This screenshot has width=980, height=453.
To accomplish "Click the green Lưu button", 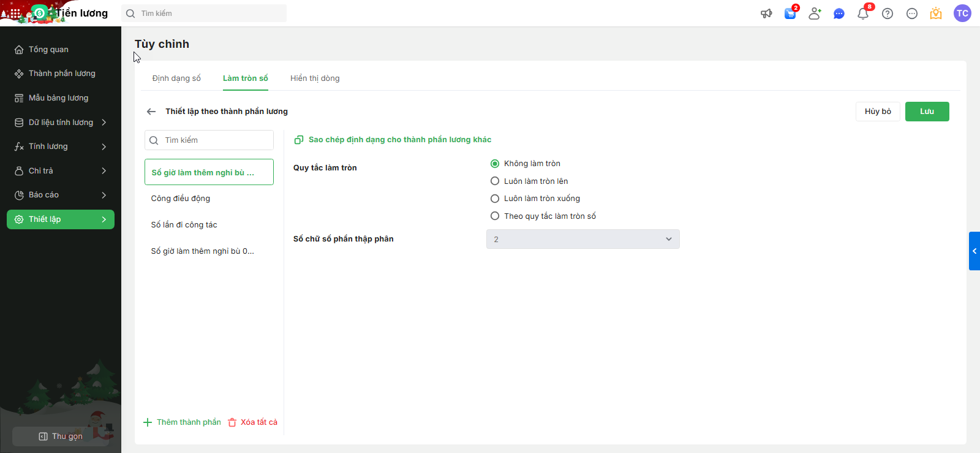I will click(927, 112).
